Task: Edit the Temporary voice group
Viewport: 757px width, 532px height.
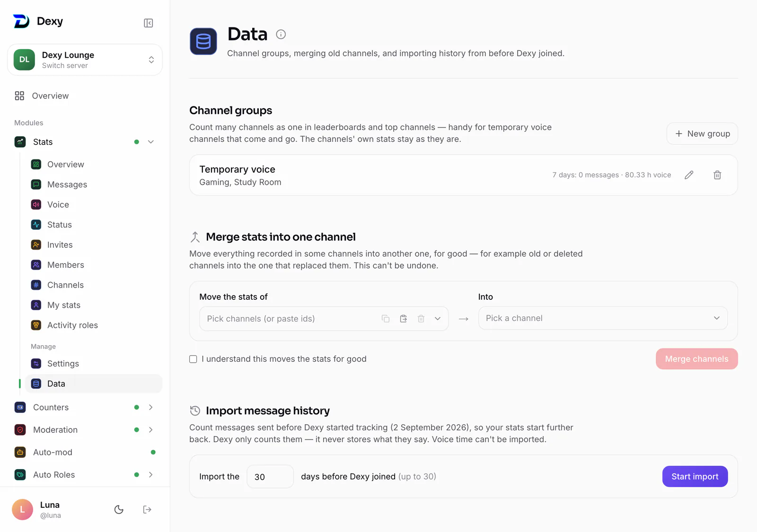Action: click(x=689, y=175)
